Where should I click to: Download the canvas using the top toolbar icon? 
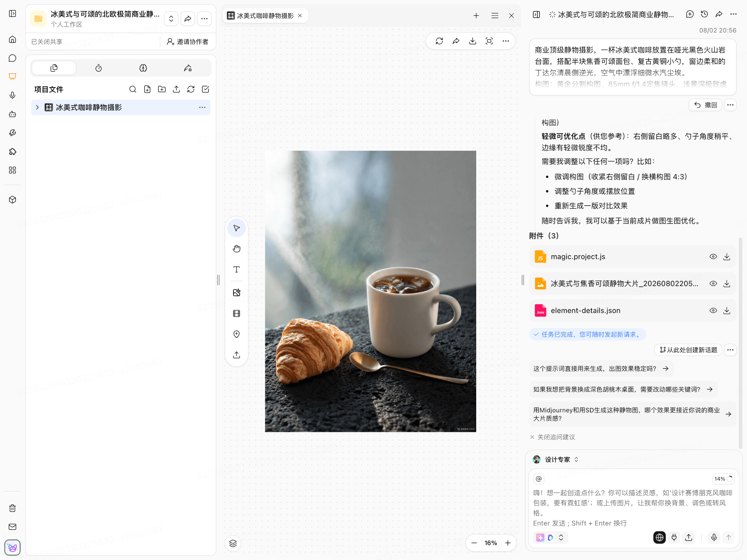[x=472, y=41]
